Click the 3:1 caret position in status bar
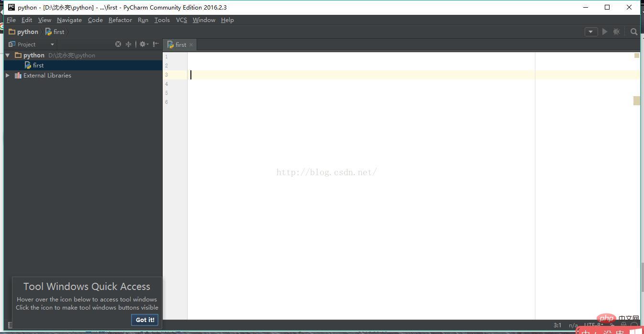The height and width of the screenshot is (334, 644). pyautogui.click(x=557, y=325)
